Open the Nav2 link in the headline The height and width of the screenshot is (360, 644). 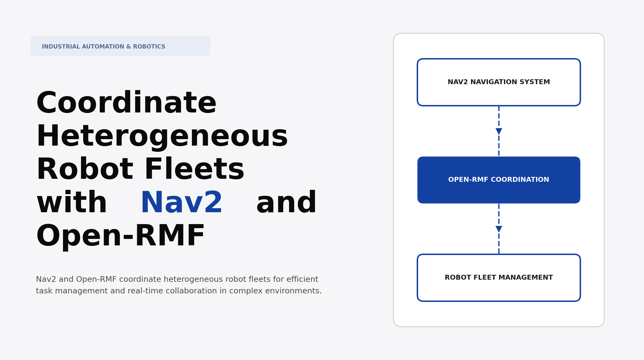[183, 202]
